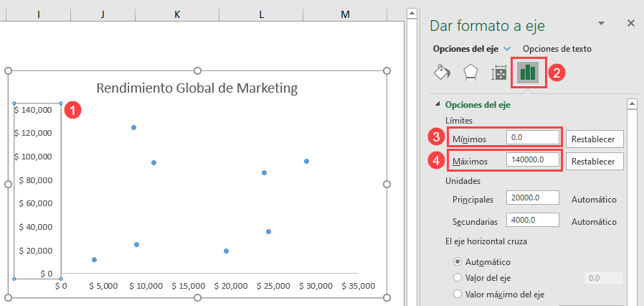
Task: Expand the Opciones del eje dropdown chevron
Action: [x=507, y=49]
